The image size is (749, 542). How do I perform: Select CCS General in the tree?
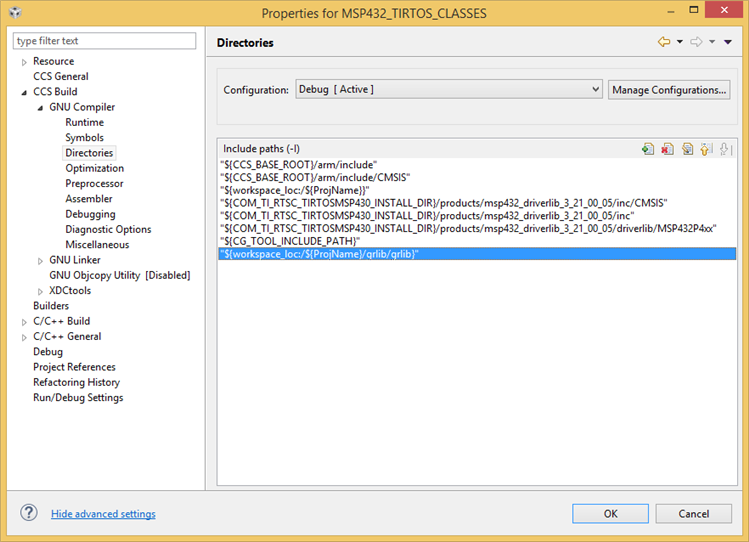(x=61, y=76)
